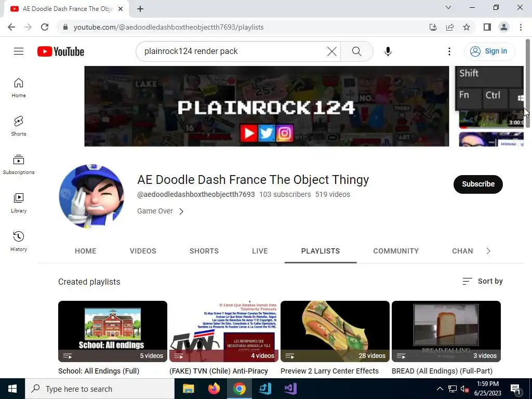Screen dimensions: 532x399
Task: Open the Windows Start menu
Action: [x=12, y=389]
